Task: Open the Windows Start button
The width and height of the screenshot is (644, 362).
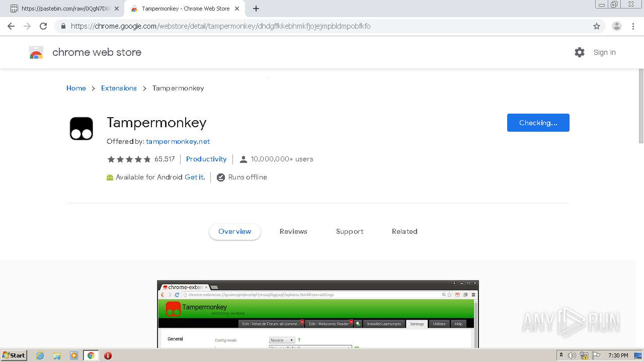Action: pos(14,355)
